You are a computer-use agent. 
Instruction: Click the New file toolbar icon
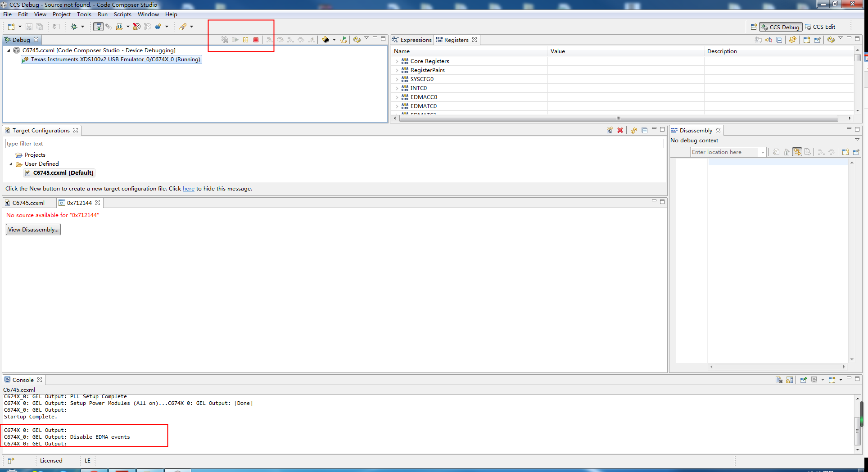pyautogui.click(x=11, y=27)
